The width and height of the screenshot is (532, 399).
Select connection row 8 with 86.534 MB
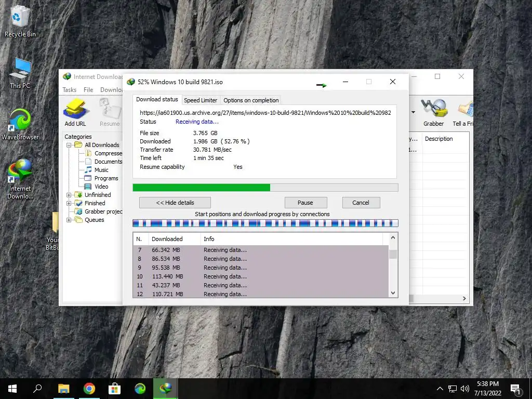pyautogui.click(x=261, y=259)
